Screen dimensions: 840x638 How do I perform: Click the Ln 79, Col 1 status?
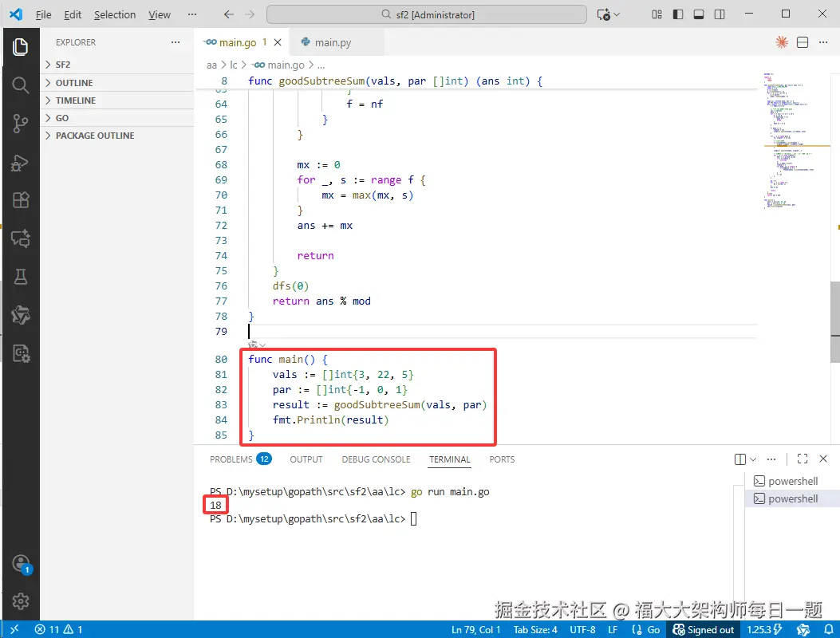(x=475, y=629)
